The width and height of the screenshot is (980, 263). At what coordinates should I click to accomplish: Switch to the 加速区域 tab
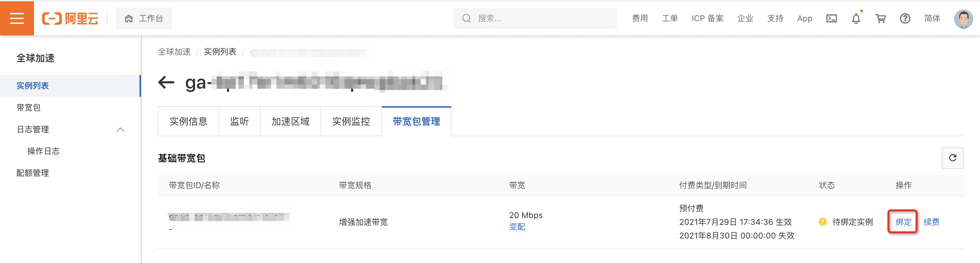(x=290, y=121)
